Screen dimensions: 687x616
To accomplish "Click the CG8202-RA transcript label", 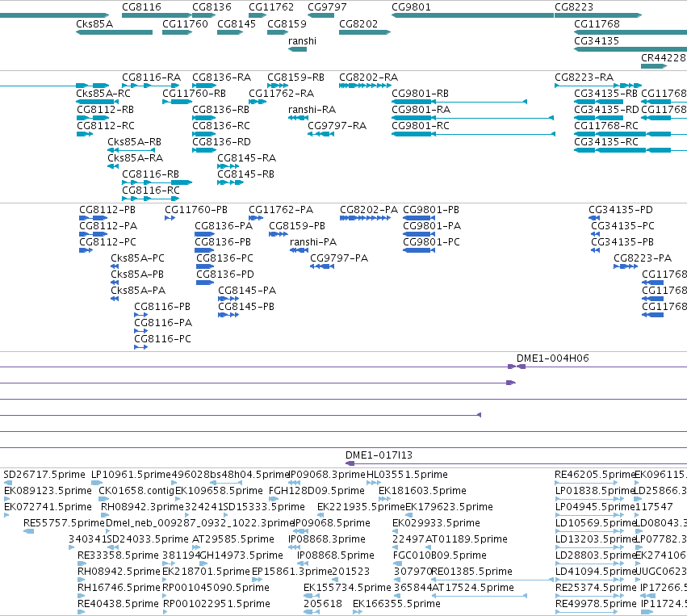I will coord(368,78).
